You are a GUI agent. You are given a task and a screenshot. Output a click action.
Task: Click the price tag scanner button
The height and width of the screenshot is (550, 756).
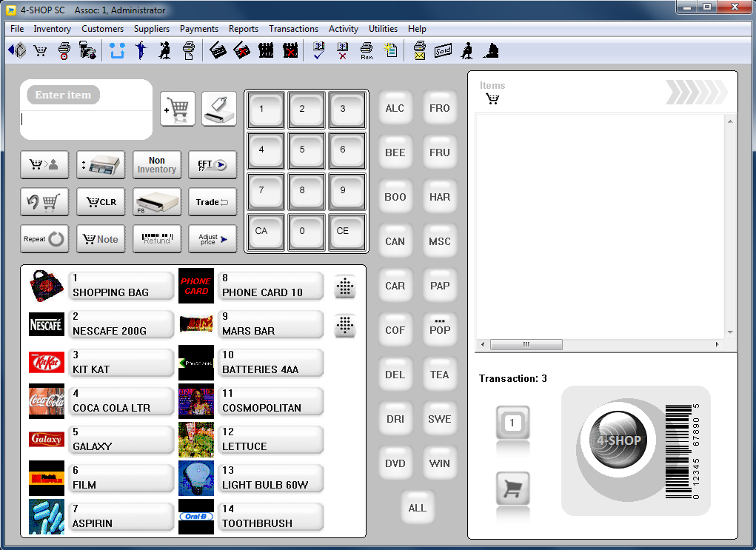coord(219,109)
